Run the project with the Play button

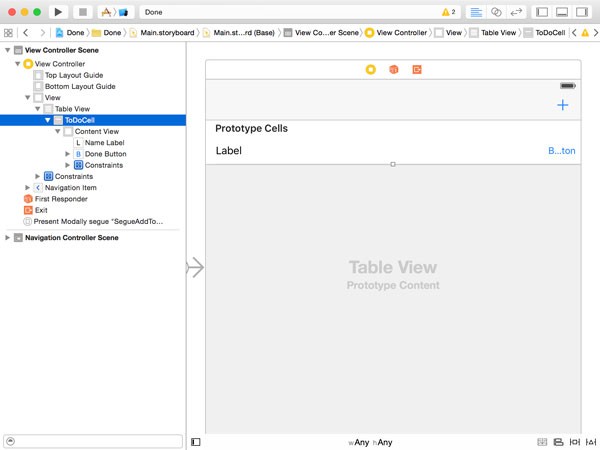[58, 12]
